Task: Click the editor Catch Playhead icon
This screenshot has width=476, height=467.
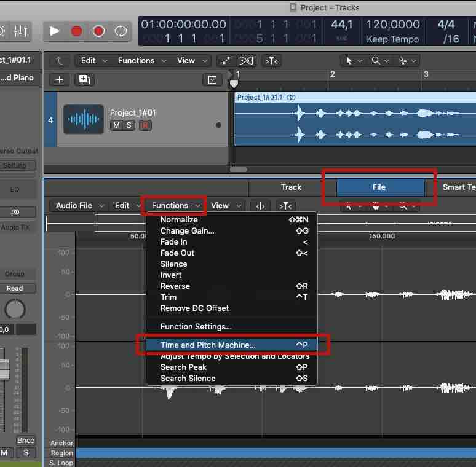Action: click(285, 206)
